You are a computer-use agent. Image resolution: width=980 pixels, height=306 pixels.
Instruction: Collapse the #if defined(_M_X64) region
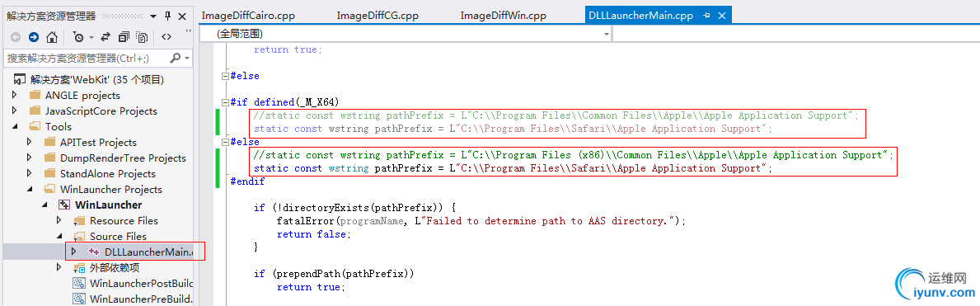click(226, 102)
